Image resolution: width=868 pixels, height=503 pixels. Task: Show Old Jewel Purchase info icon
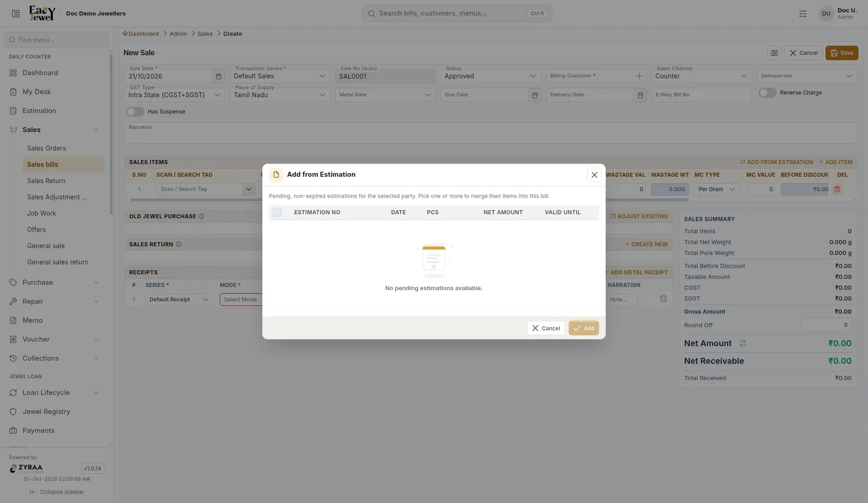pyautogui.click(x=201, y=216)
